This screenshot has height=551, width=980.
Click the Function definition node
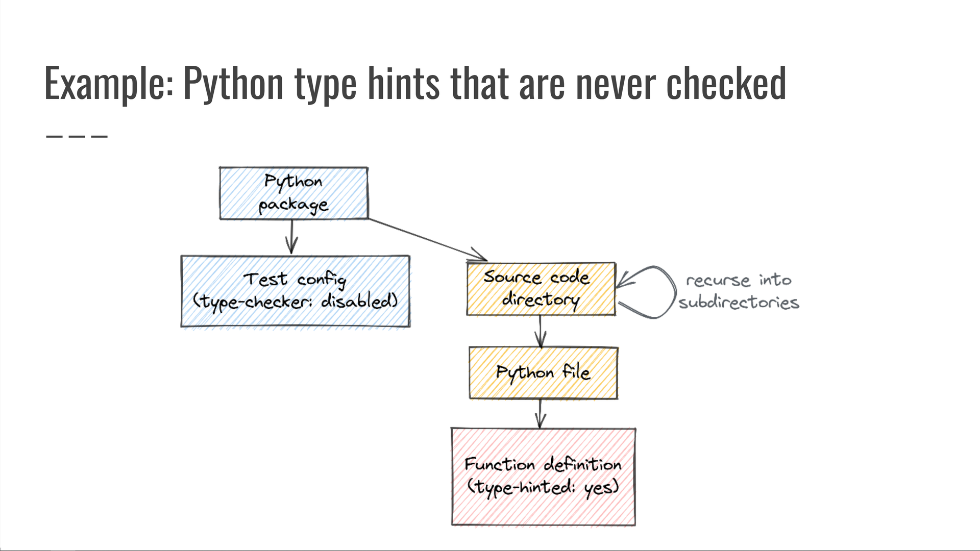pos(542,474)
